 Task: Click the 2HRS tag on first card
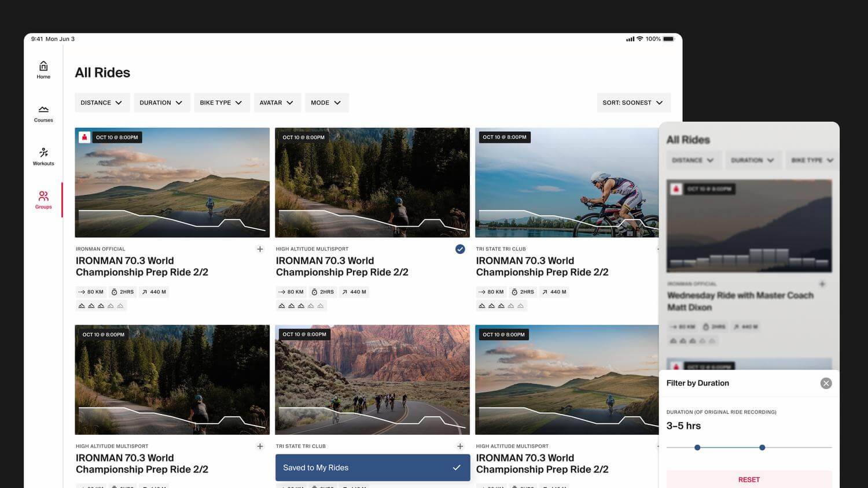tap(123, 292)
